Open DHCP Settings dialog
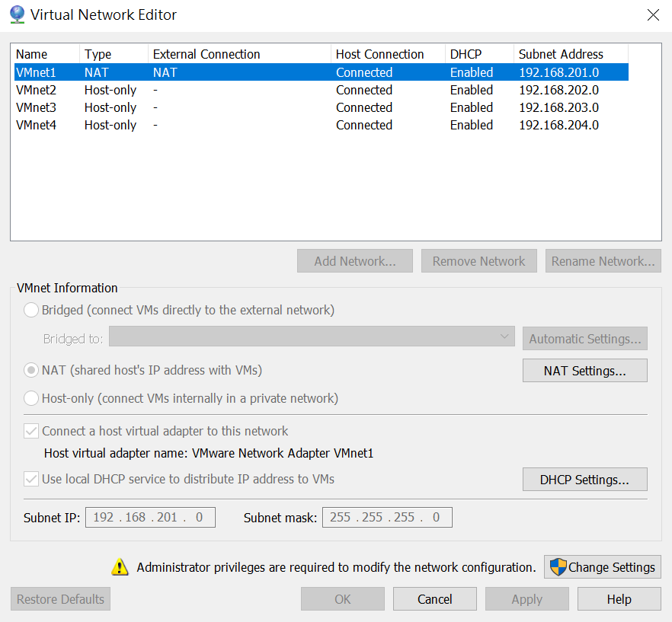The height and width of the screenshot is (622, 672). tap(584, 480)
